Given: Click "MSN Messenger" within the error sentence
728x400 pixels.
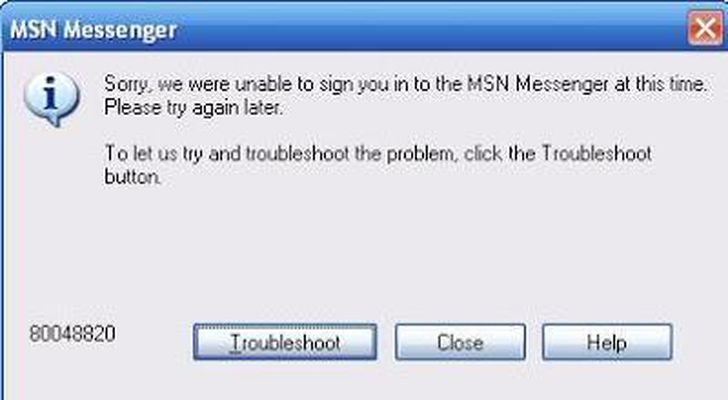Looking at the screenshot, I should coord(537,84).
